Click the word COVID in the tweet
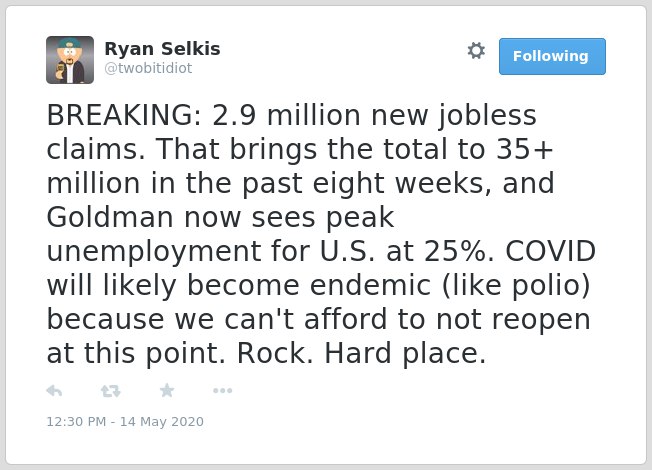The width and height of the screenshot is (652, 470). click(551, 251)
